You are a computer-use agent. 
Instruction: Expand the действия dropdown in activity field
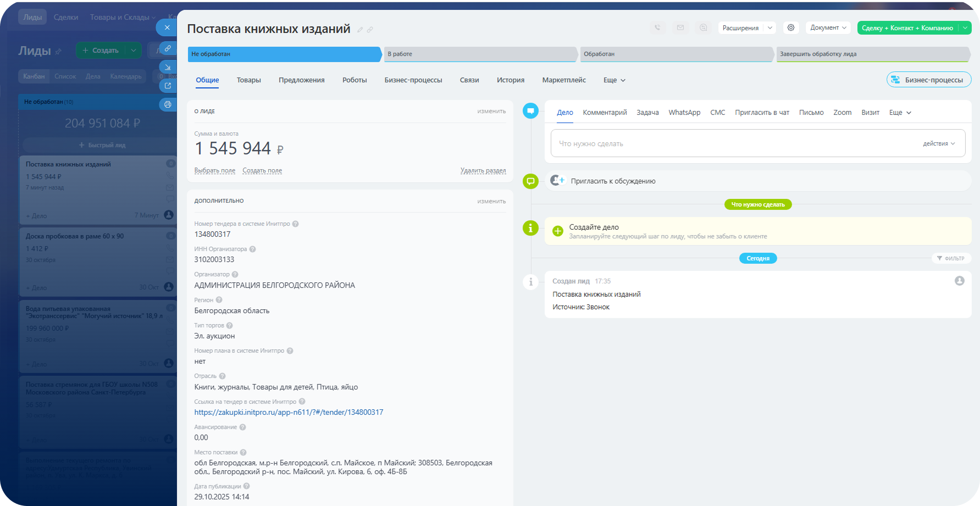[939, 143]
